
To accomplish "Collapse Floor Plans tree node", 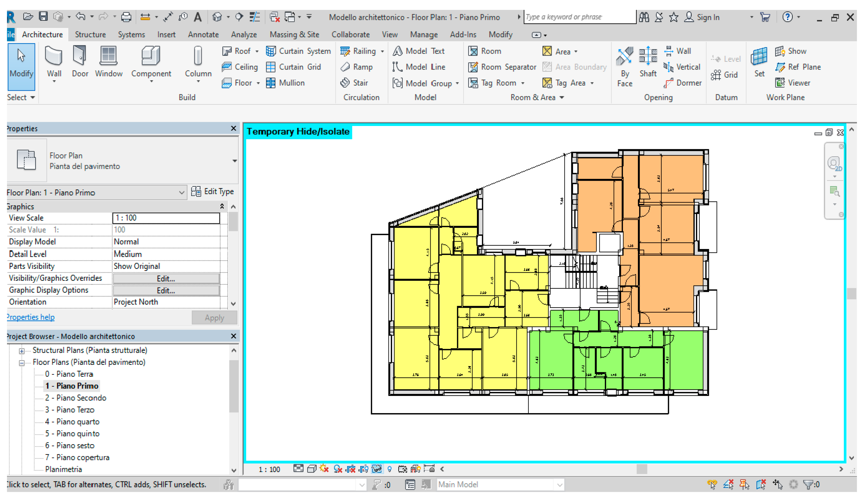I will [x=22, y=363].
